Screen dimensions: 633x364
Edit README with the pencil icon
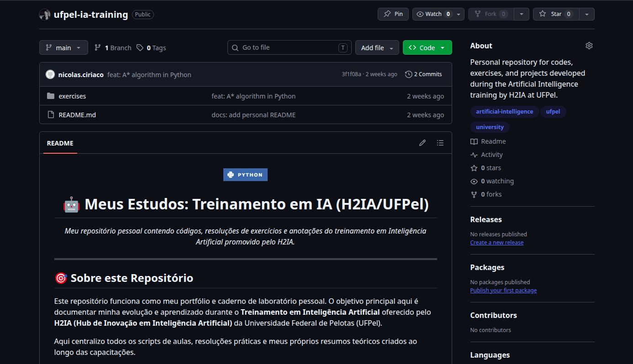422,143
